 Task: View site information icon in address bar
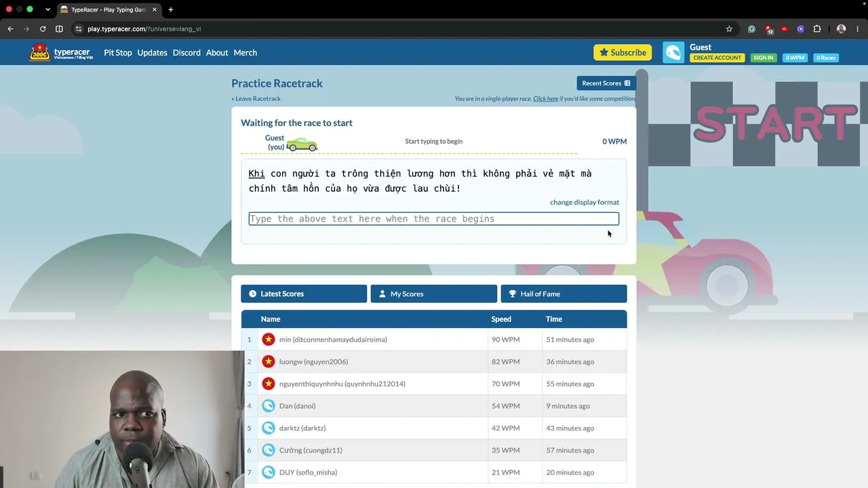(x=79, y=29)
